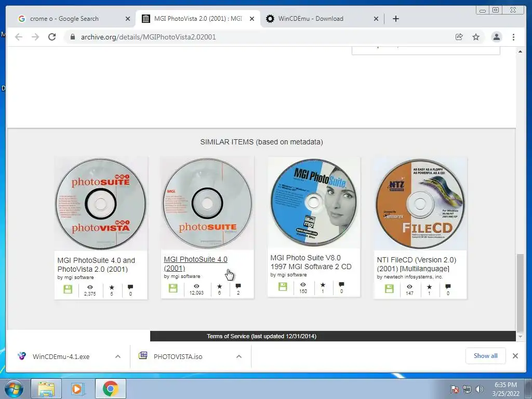Click scrollbar up arrow
Viewport: 532px width, 399px height.
(x=520, y=51)
